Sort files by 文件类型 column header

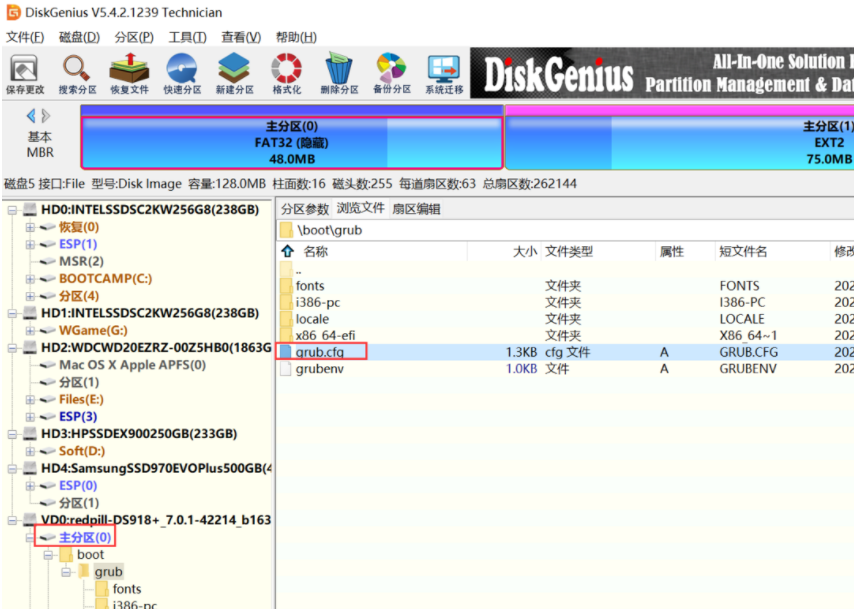pyautogui.click(x=569, y=252)
